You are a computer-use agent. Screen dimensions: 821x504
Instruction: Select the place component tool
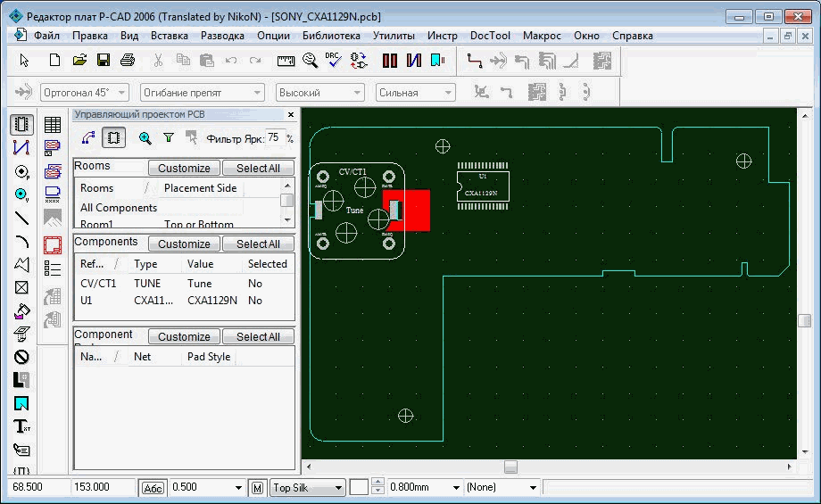(21, 125)
